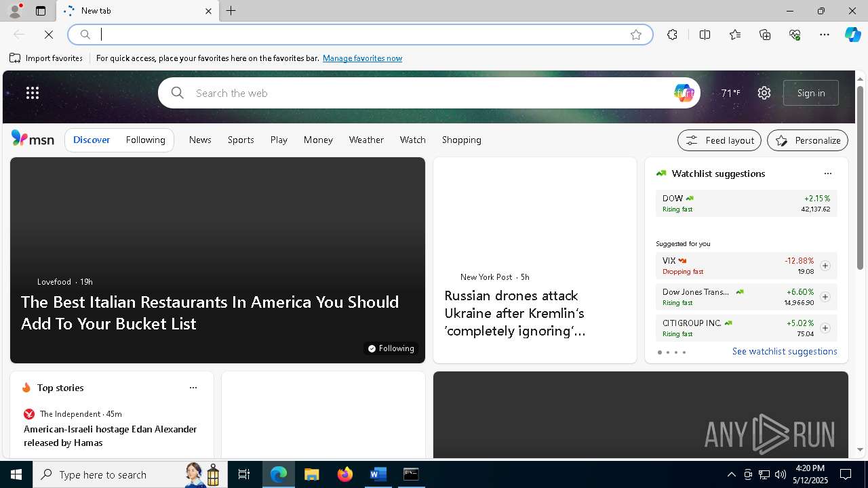The height and width of the screenshot is (488, 868).
Task: Close the New tab tab
Action: tap(208, 11)
